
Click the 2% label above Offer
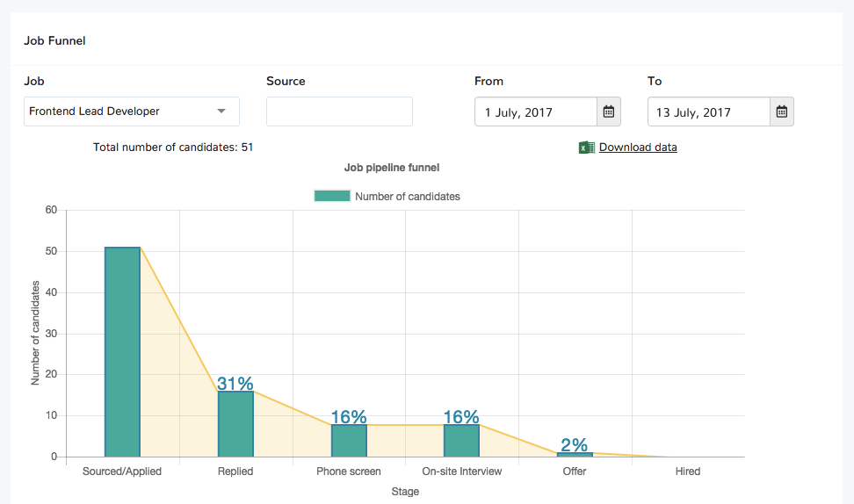pyautogui.click(x=575, y=445)
